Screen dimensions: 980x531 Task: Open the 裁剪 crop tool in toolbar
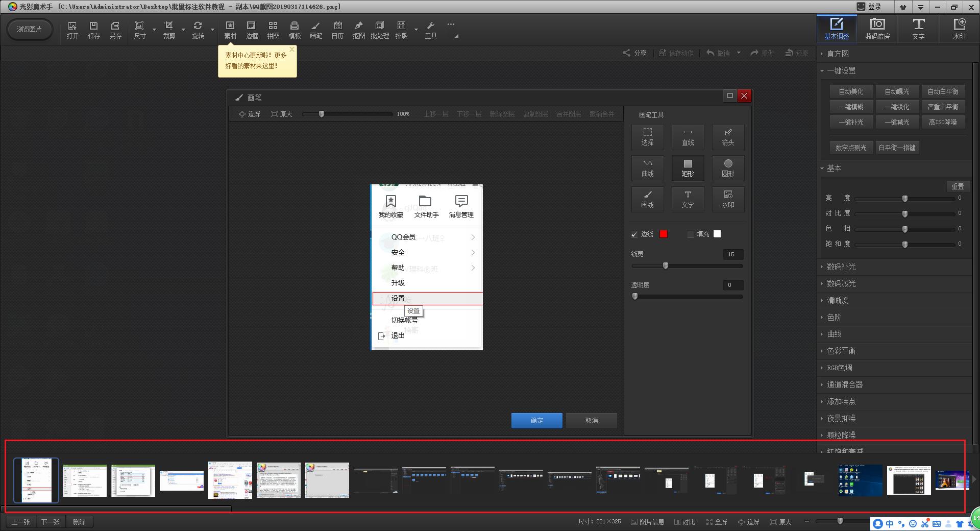coord(169,30)
